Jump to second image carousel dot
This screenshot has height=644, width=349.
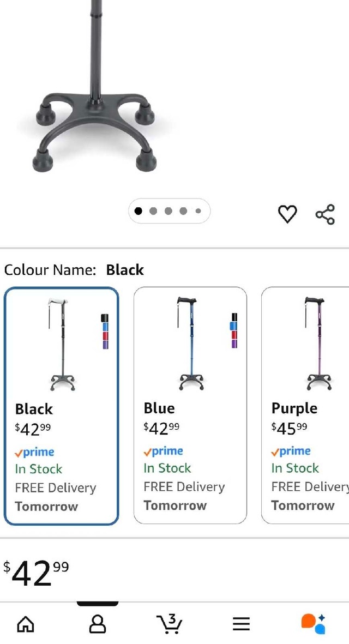tap(153, 211)
